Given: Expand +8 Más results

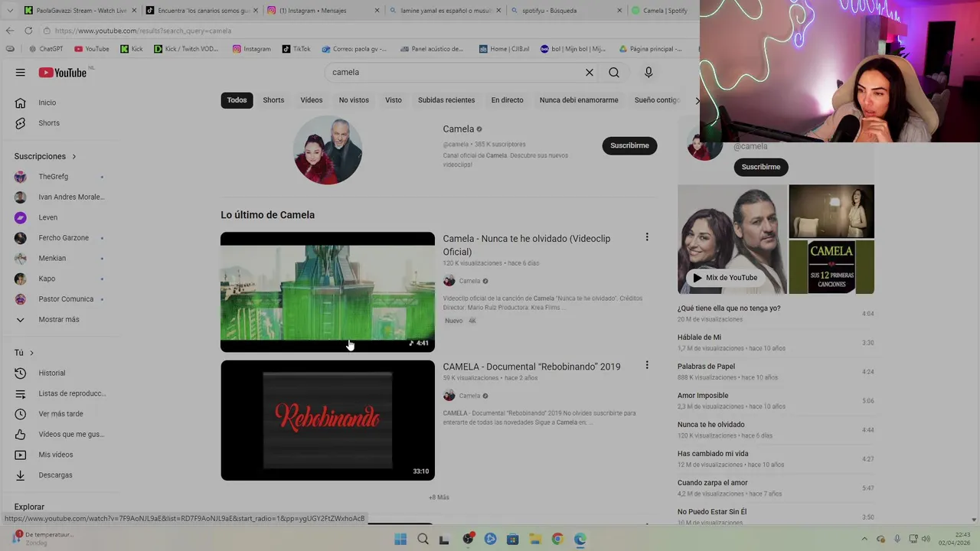Looking at the screenshot, I should point(439,497).
